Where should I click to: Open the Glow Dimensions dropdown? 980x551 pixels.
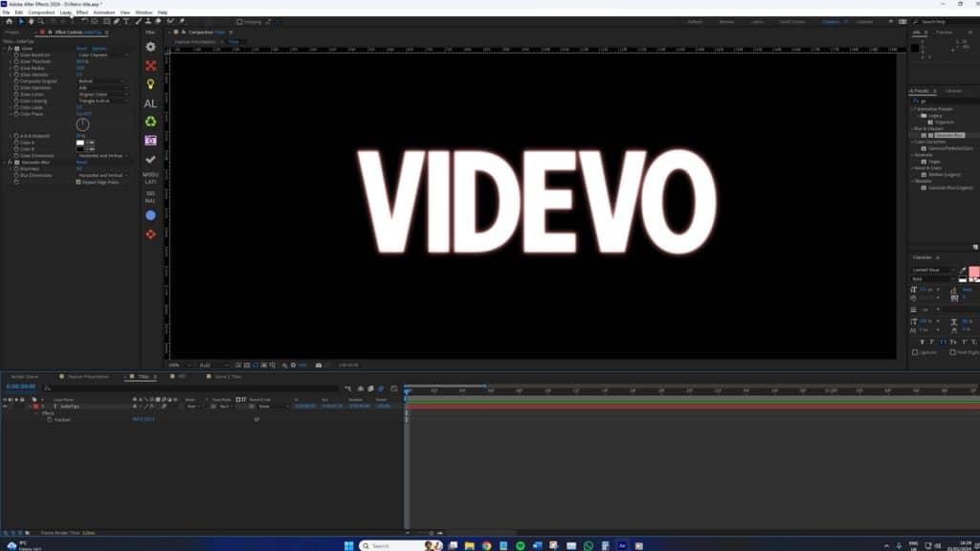point(102,156)
